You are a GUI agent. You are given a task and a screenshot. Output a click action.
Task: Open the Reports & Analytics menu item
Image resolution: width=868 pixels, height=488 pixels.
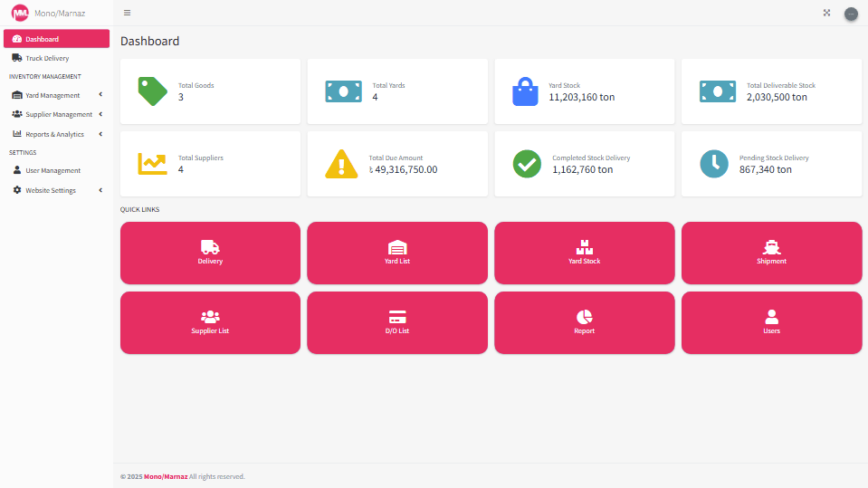(x=56, y=134)
